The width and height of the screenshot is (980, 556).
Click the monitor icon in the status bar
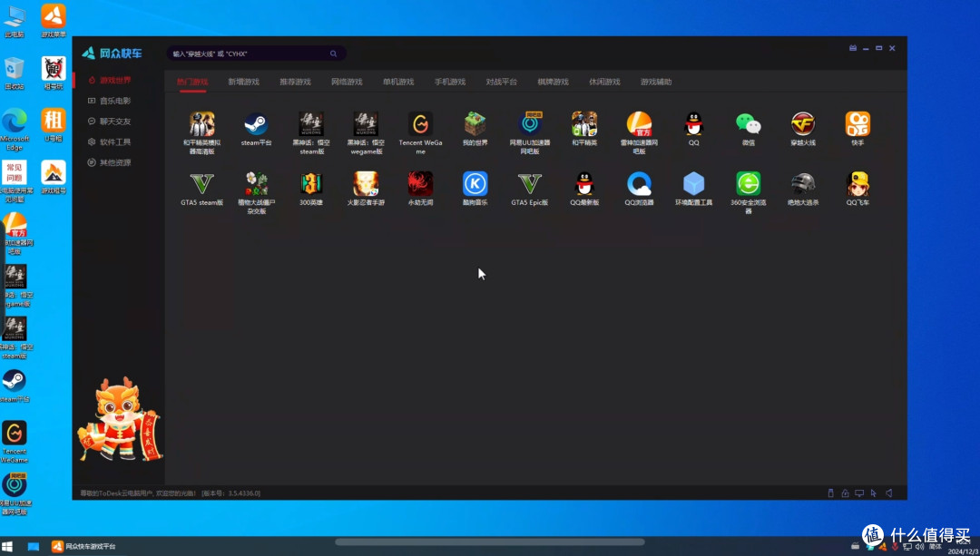pyautogui.click(x=859, y=493)
